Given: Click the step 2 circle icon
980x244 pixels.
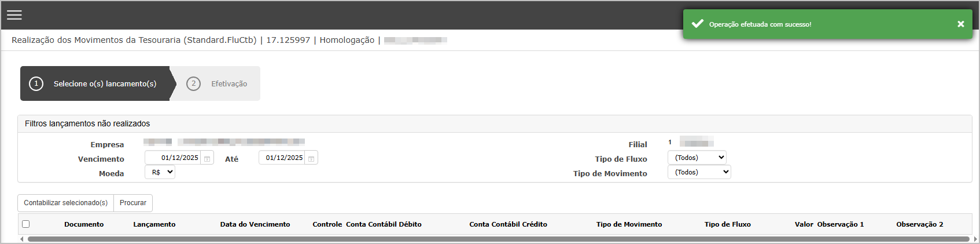Looking at the screenshot, I should [193, 83].
